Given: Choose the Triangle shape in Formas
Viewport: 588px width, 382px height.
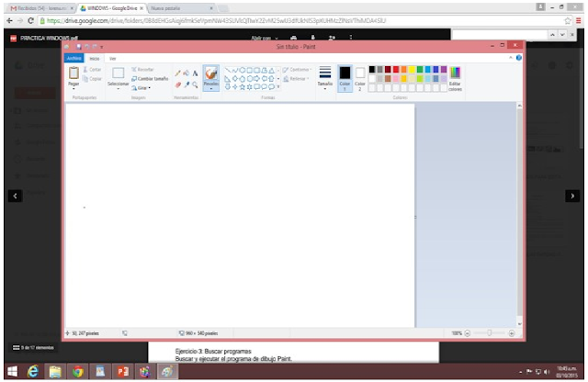Looking at the screenshot, I should click(272, 70).
